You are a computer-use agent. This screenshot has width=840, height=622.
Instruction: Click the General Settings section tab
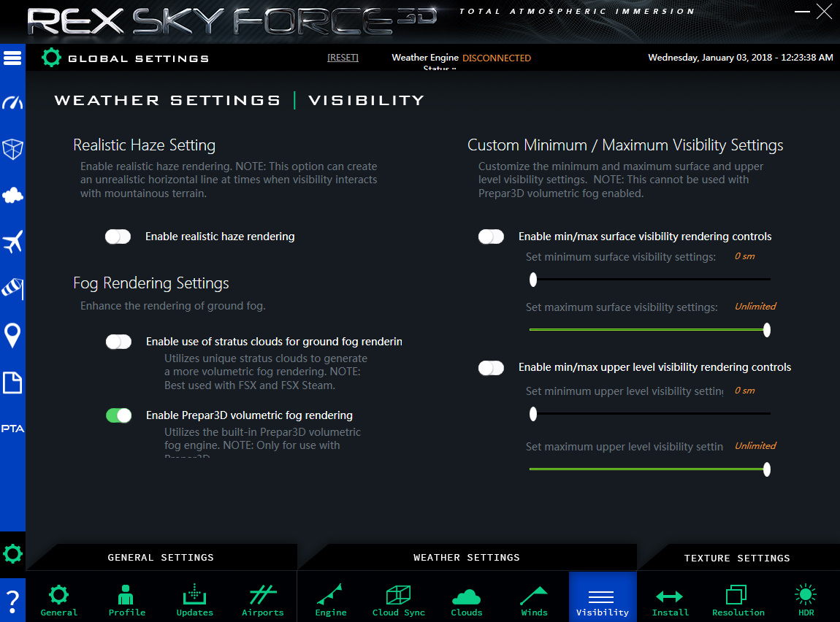click(161, 558)
